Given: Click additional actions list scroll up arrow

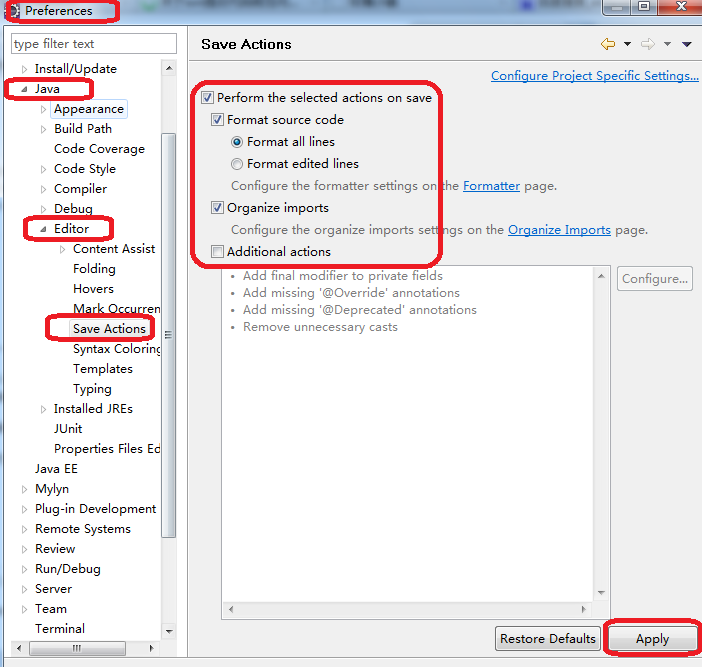Looking at the screenshot, I should [601, 276].
